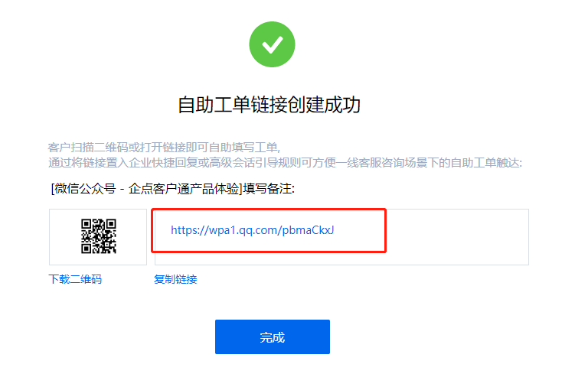Image resolution: width=588 pixels, height=390 pixels.
Task: Click the QR code's top-right finder square
Action: 111,224
